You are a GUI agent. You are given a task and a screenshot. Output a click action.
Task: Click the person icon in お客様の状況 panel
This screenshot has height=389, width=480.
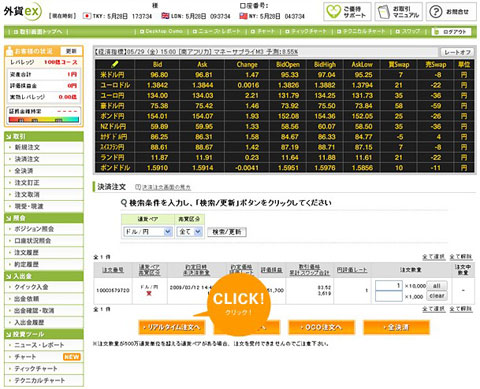pyautogui.click(x=9, y=51)
